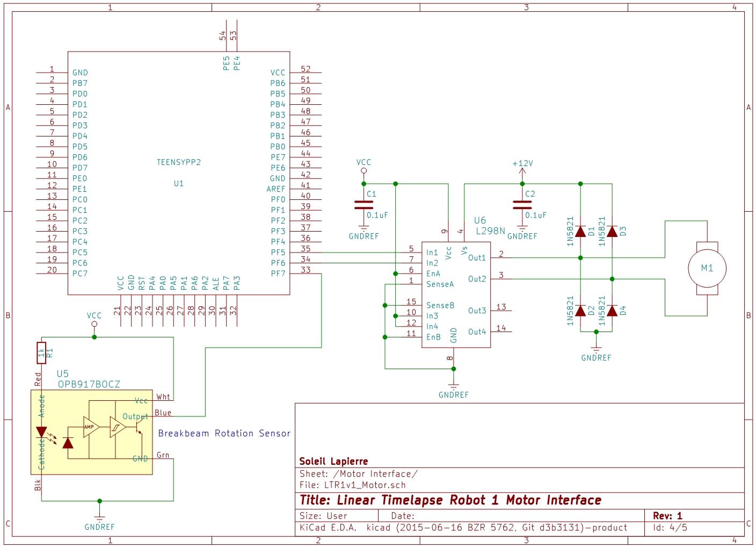Click GNDREF ground symbol below L298N
Screen dimensions: 756x547
(454, 387)
